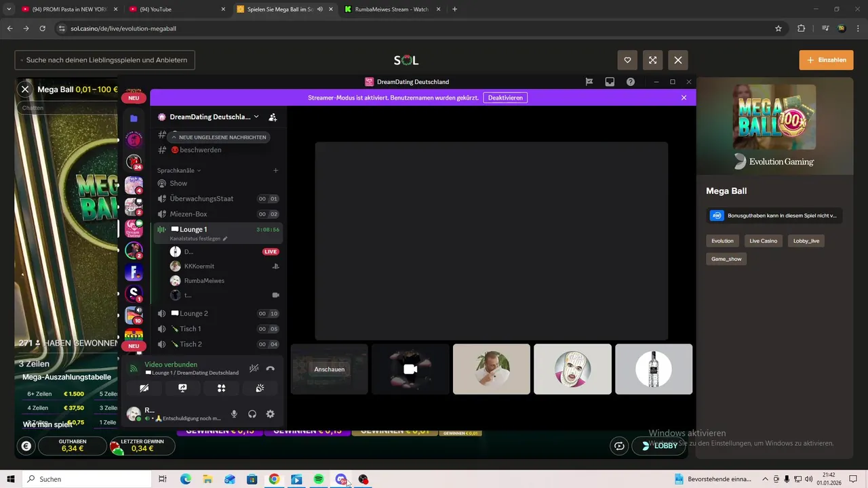This screenshot has width=868, height=488.
Task: Open Discord direct messages folder icon
Action: (134, 118)
